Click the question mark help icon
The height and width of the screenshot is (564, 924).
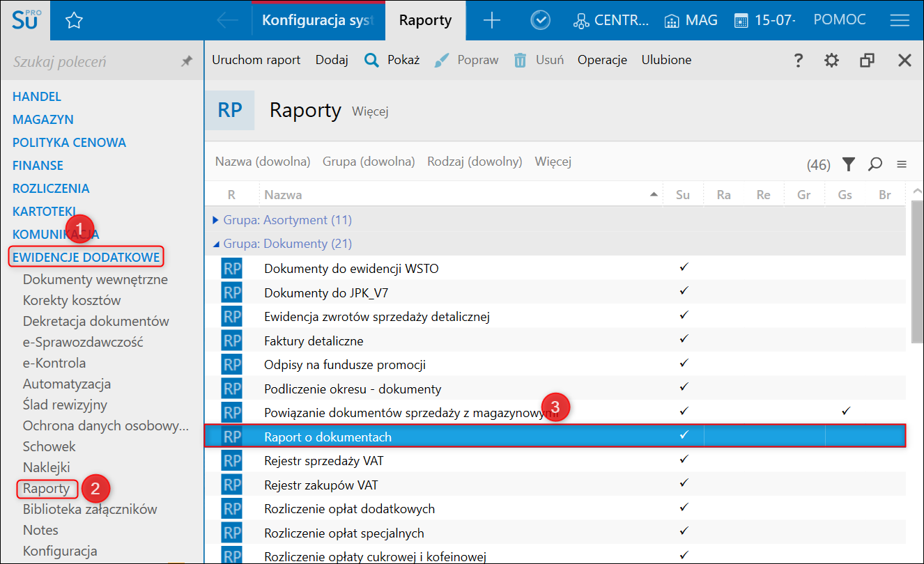[799, 61]
